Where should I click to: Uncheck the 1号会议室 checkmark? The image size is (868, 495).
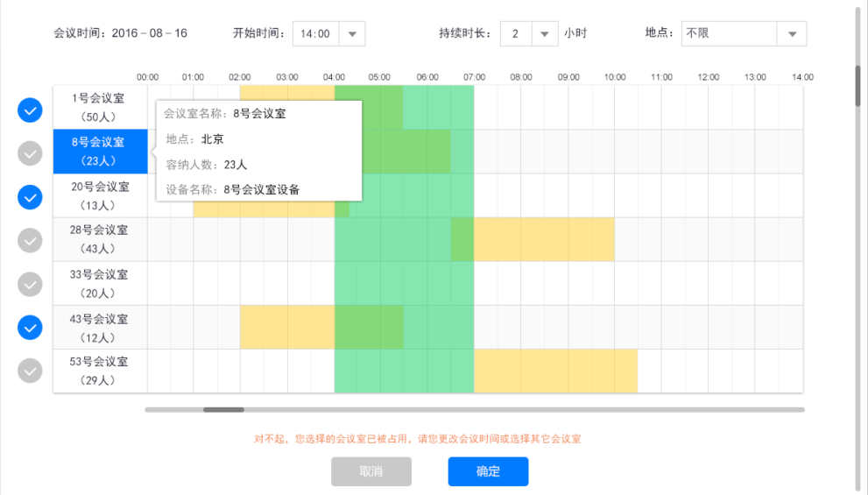(x=31, y=110)
